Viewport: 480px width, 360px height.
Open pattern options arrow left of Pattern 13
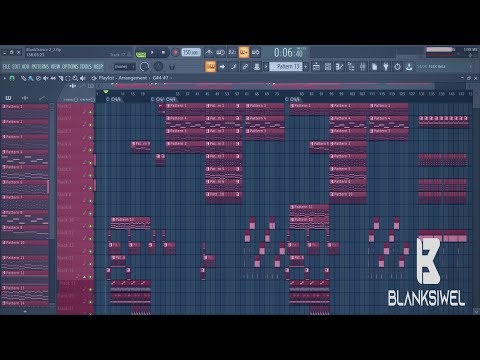tap(266, 67)
